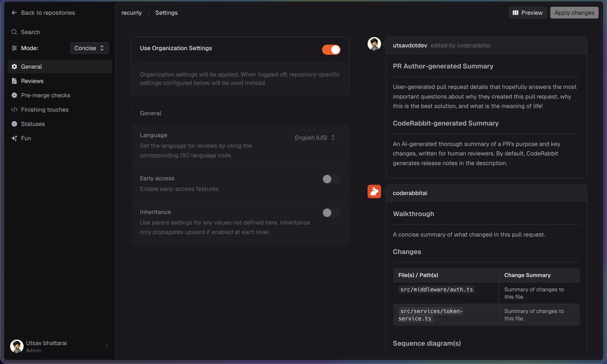
Task: Open the Concise mode dropdown
Action: coord(89,48)
